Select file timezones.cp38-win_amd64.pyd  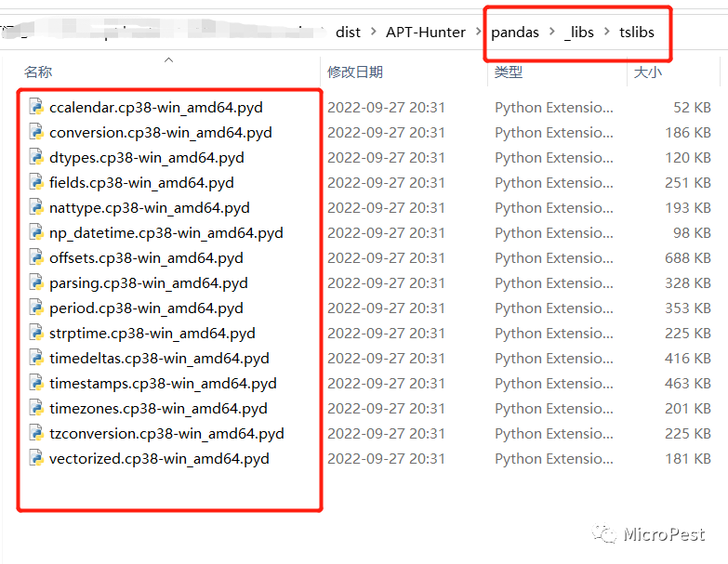[158, 408]
